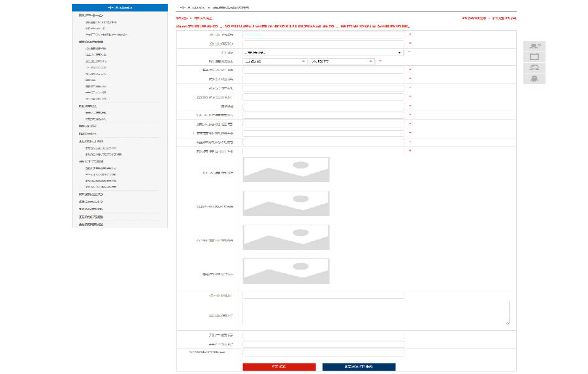Select 账户中心 in the left menu

tap(90, 15)
